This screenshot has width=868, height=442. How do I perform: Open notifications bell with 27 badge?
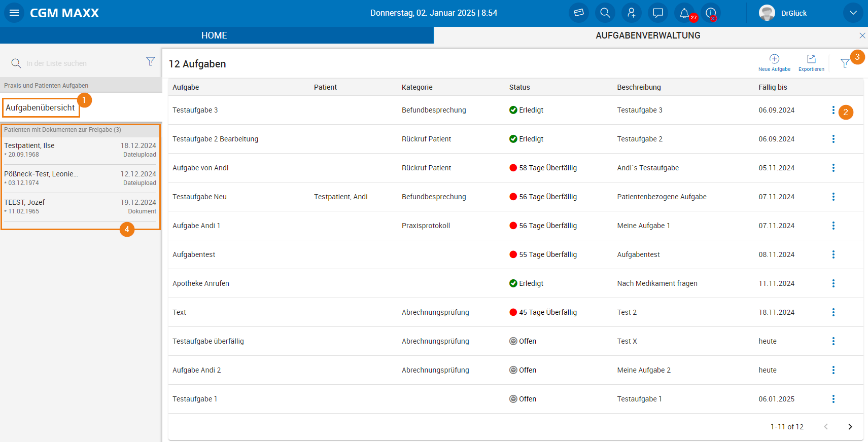(x=684, y=13)
